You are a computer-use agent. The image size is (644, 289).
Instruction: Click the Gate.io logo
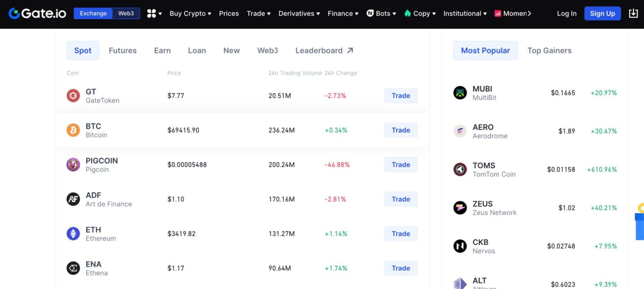click(x=36, y=13)
